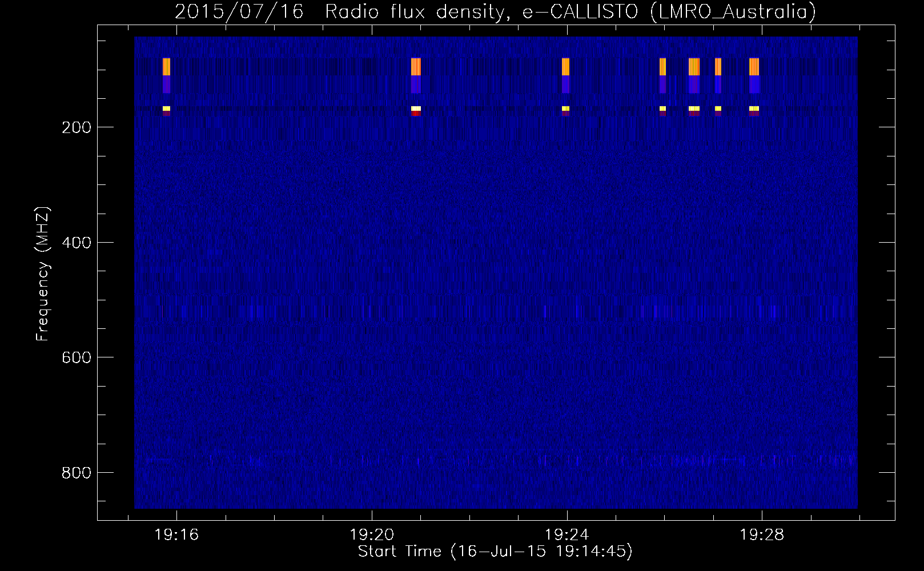924x571 pixels.
Task: Select the 800 frequency tick label
Action: (x=77, y=473)
